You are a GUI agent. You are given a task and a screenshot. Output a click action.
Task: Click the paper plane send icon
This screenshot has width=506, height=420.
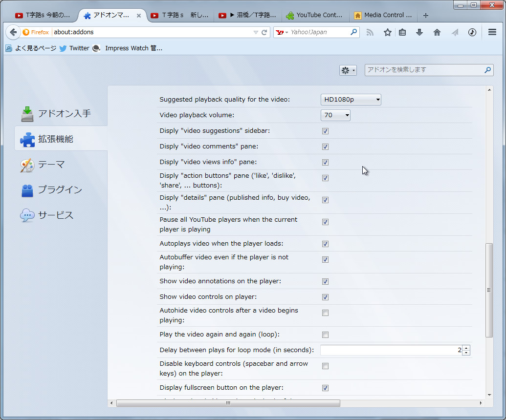(455, 32)
